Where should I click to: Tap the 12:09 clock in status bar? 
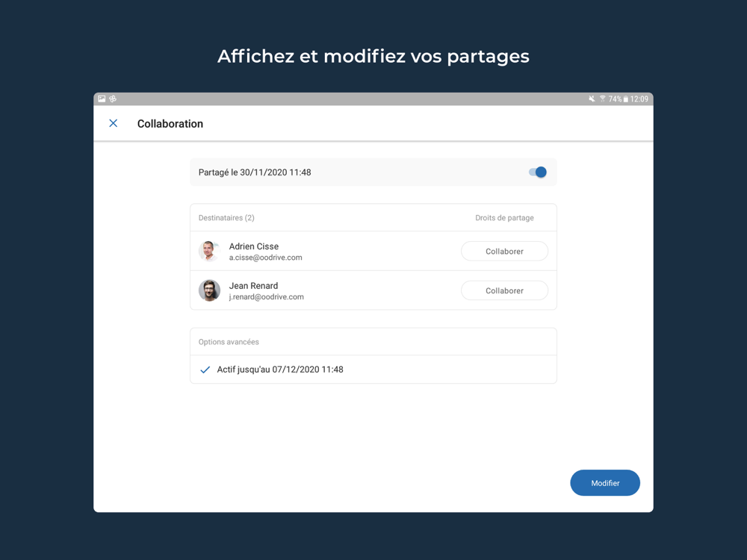point(639,99)
